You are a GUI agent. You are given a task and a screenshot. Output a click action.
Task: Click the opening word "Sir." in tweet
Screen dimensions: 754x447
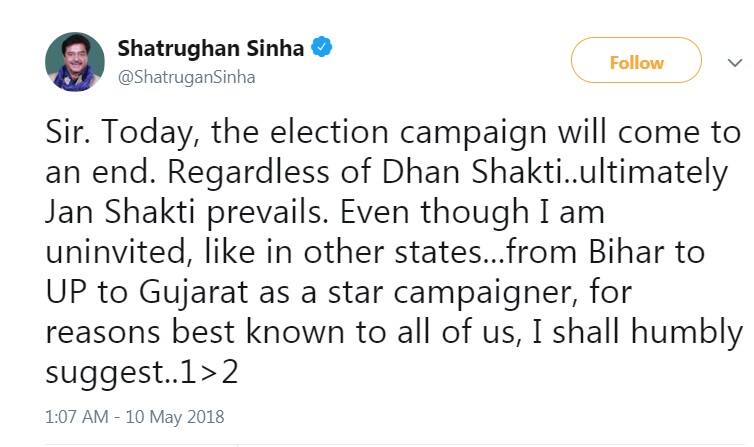[x=67, y=133]
